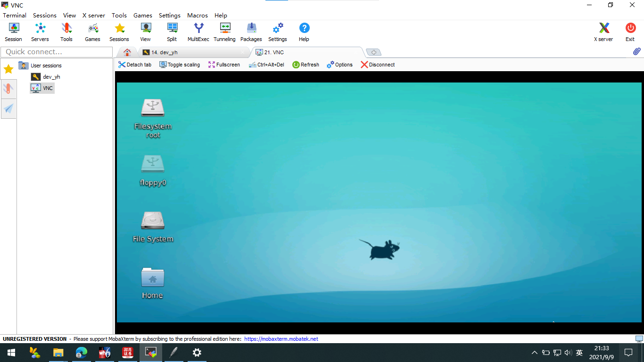
Task: Select the paper plane macros sidebar tab
Action: tap(8, 109)
